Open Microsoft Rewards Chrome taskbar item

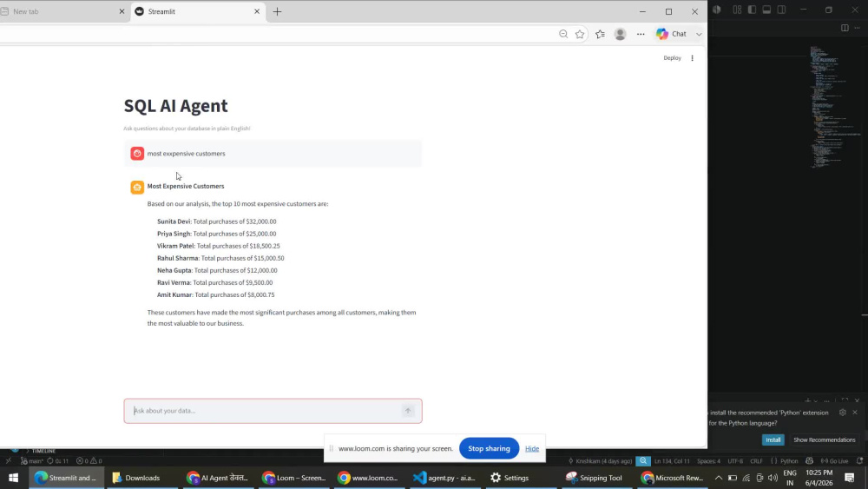(672, 478)
